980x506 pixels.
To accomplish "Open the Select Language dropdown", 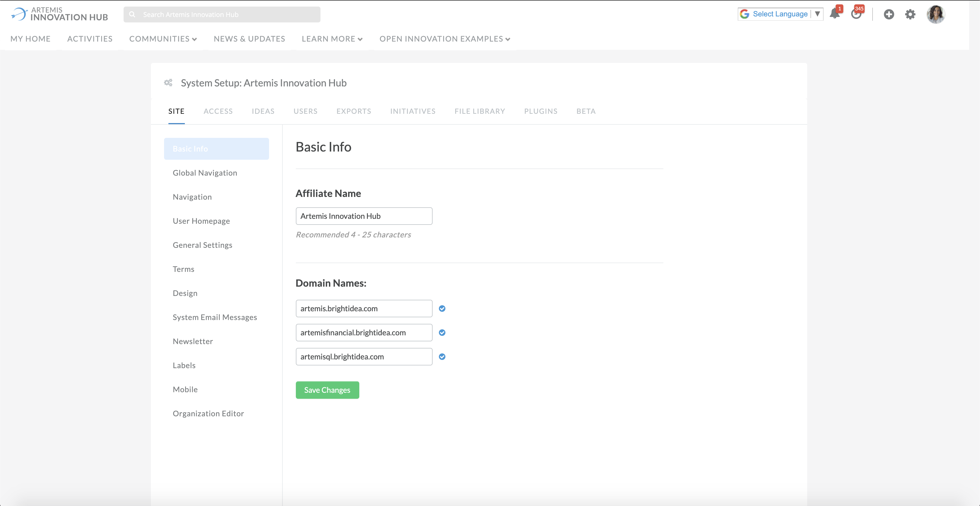I will click(780, 14).
